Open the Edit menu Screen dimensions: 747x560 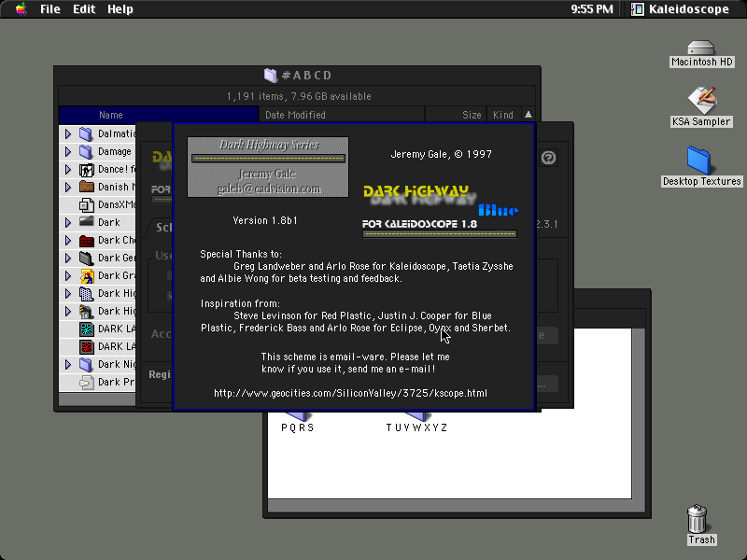[84, 9]
